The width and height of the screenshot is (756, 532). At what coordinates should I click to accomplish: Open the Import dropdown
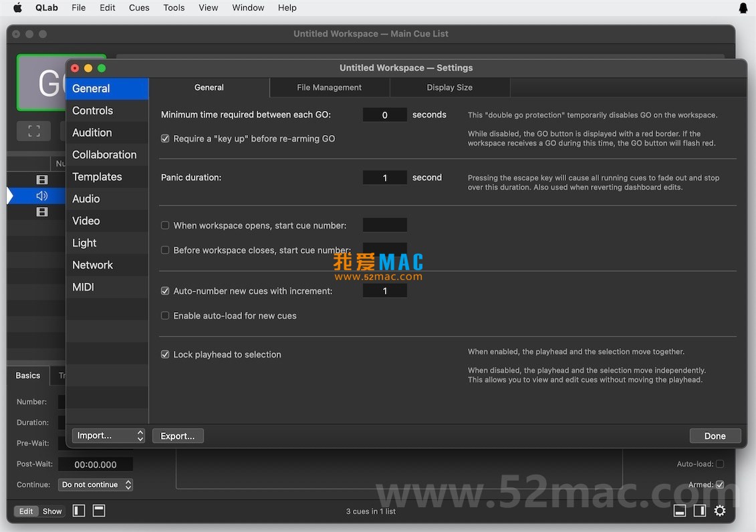[108, 436]
